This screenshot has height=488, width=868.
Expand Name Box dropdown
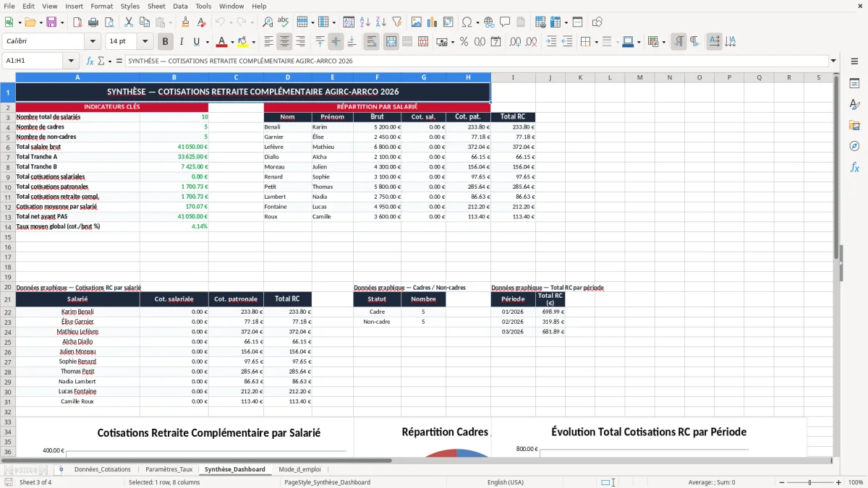[72, 61]
